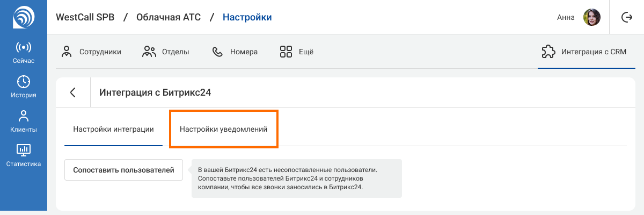This screenshot has height=215, width=644.
Task: Show the Статистика charts section
Action: tap(23, 156)
